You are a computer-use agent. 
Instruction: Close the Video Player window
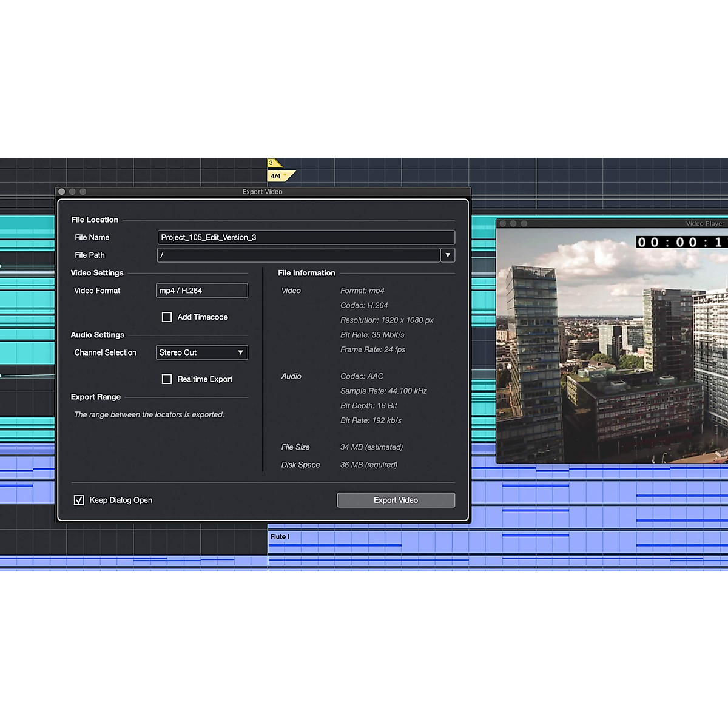point(502,224)
